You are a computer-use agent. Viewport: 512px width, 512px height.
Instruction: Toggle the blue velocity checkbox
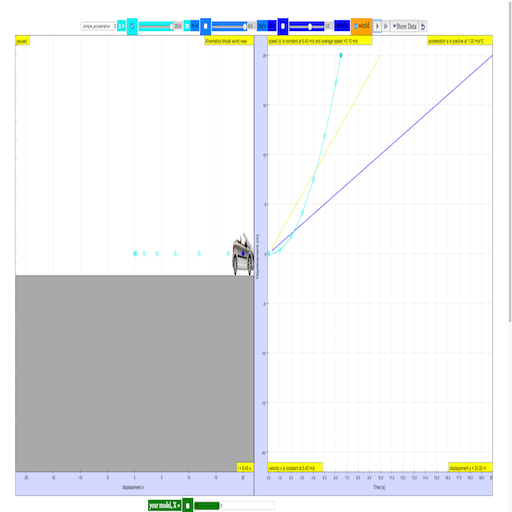coord(205,26)
